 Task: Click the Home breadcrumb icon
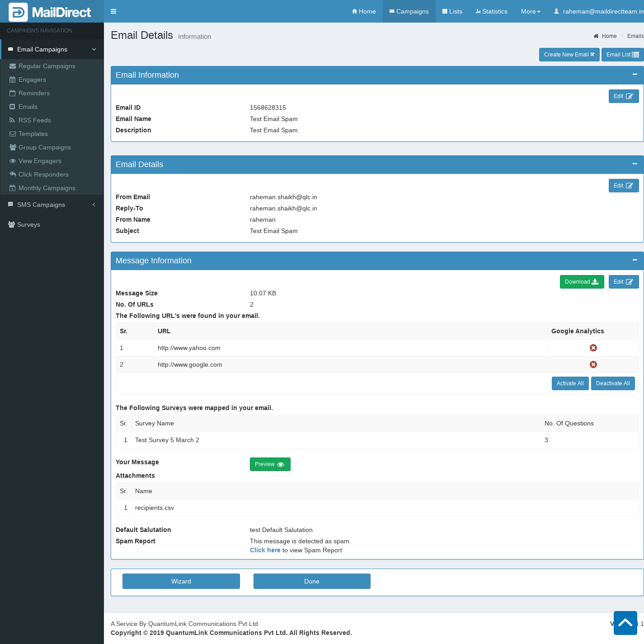point(596,36)
